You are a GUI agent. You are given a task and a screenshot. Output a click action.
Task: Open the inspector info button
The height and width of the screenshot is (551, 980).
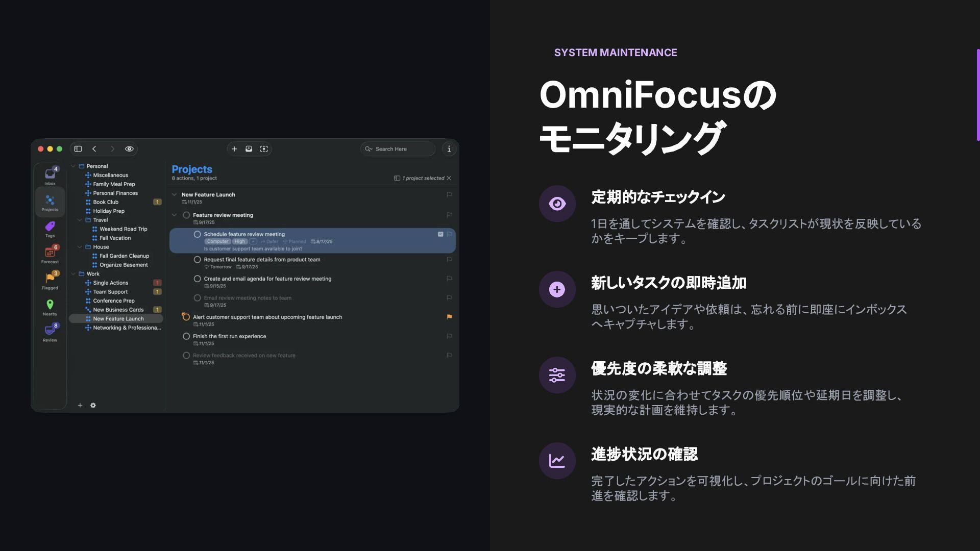click(449, 149)
